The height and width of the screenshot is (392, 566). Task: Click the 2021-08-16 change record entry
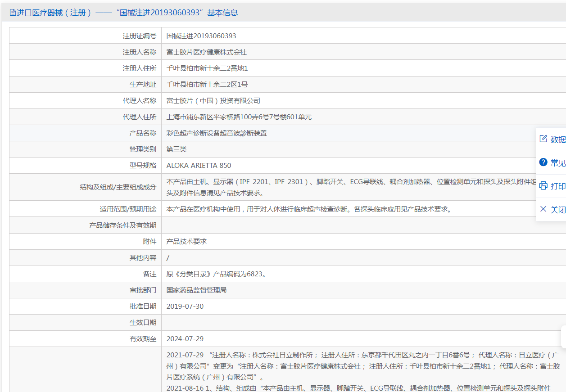point(359,388)
